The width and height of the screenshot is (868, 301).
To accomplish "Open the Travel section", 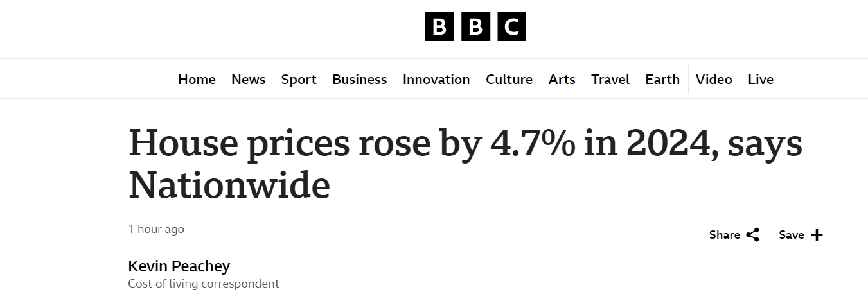I will (610, 80).
